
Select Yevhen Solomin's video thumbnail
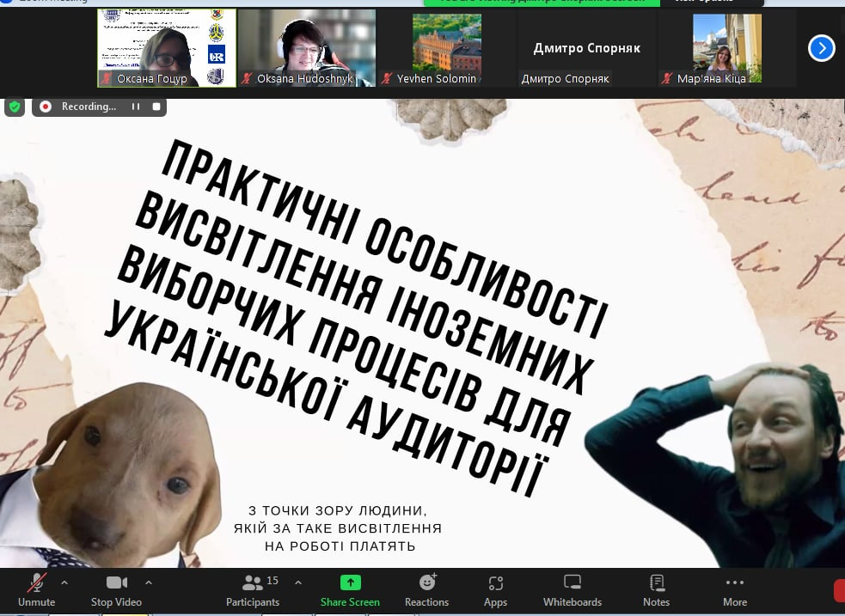446,47
